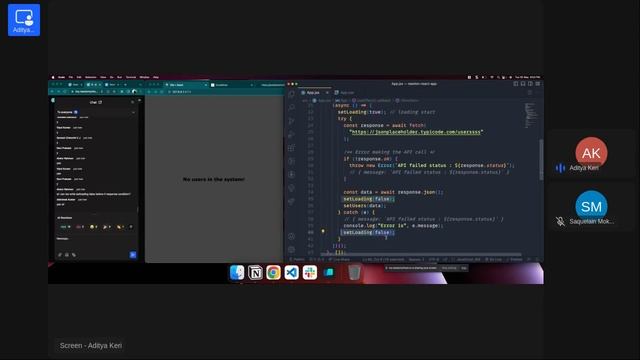Launch Slack from the dock
Screen dimensions: 640x360
[x=310, y=272]
